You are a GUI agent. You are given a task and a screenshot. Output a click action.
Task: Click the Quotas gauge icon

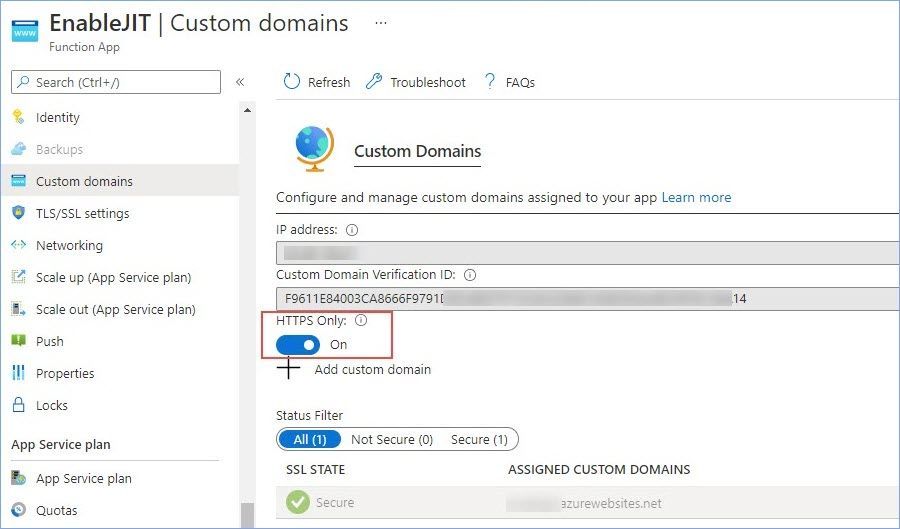point(18,510)
